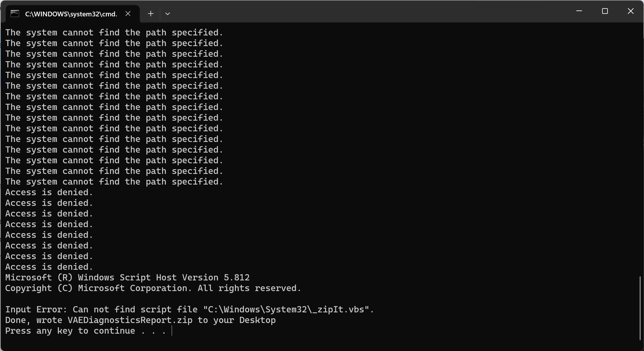Maximize the terminal window
This screenshot has width=644, height=351.
coord(605,11)
